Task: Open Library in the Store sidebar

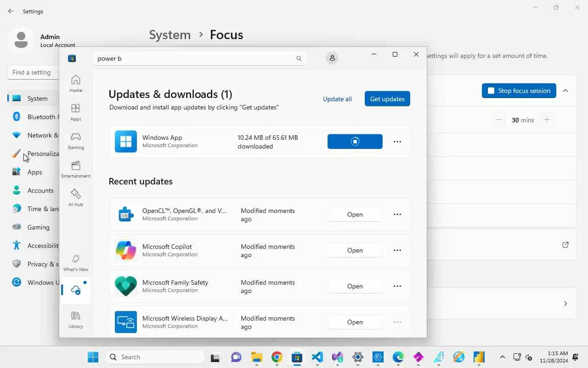Action: (76, 320)
